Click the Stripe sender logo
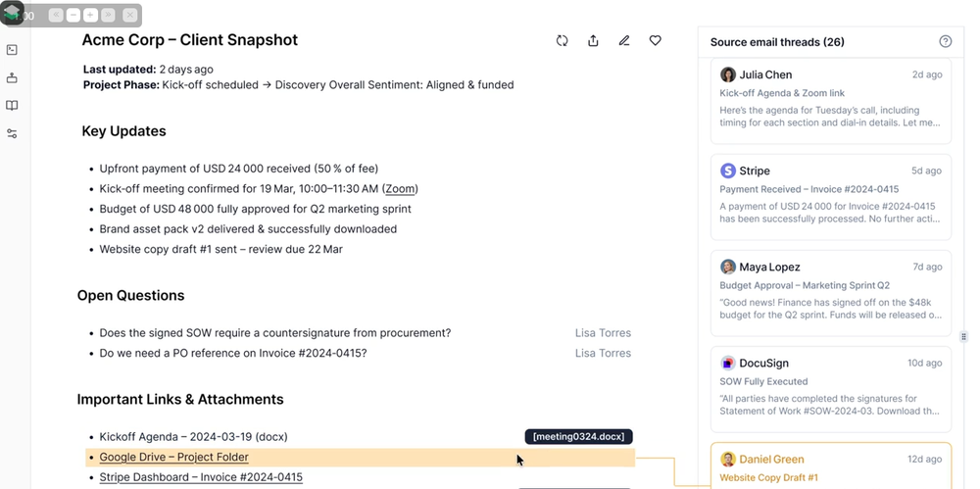Screen dimensions: 980x489 [727, 171]
